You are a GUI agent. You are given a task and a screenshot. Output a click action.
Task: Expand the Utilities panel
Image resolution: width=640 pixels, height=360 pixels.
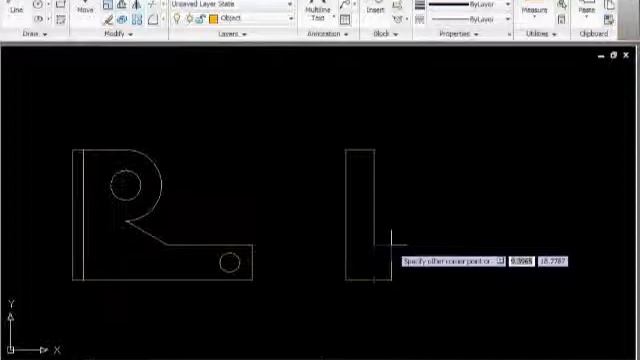coord(541,34)
